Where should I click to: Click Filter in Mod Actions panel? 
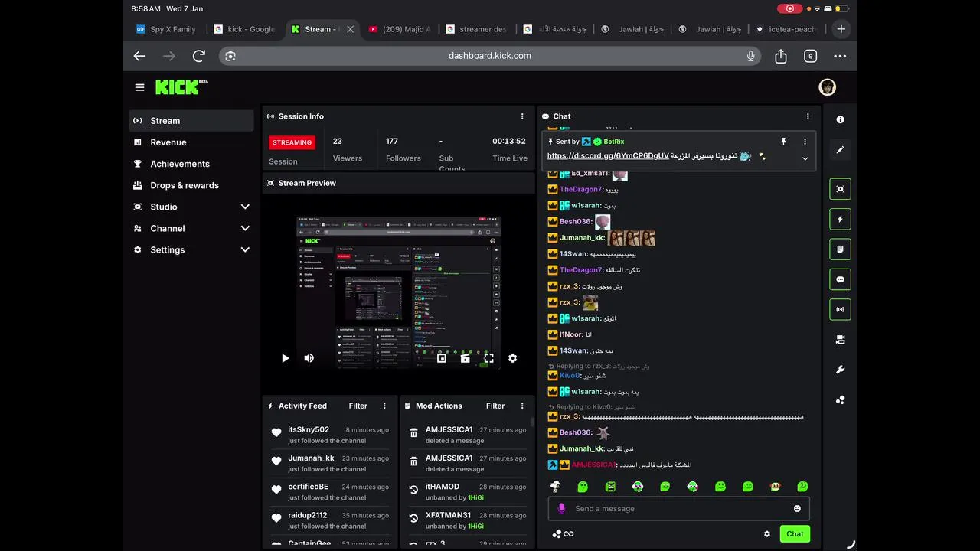495,406
